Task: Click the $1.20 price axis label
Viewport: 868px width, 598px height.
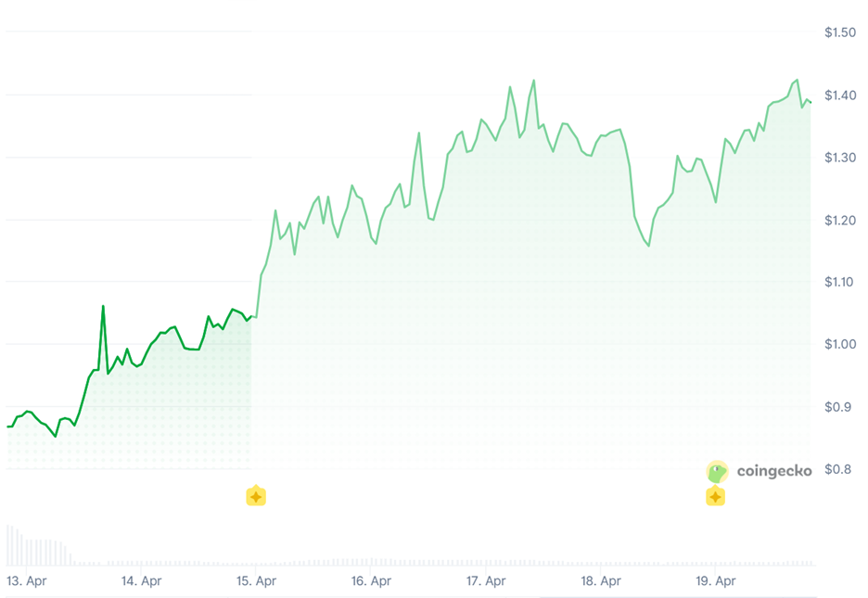Action: [x=840, y=220]
